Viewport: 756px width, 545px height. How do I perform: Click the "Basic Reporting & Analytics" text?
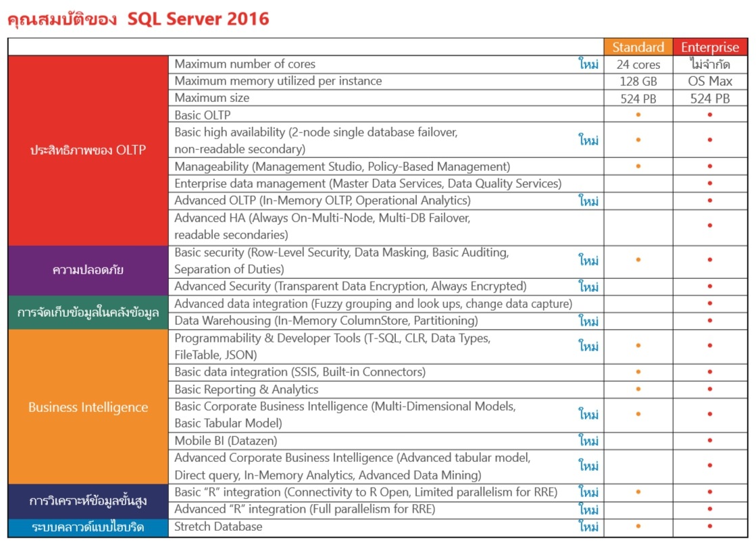coord(247,390)
